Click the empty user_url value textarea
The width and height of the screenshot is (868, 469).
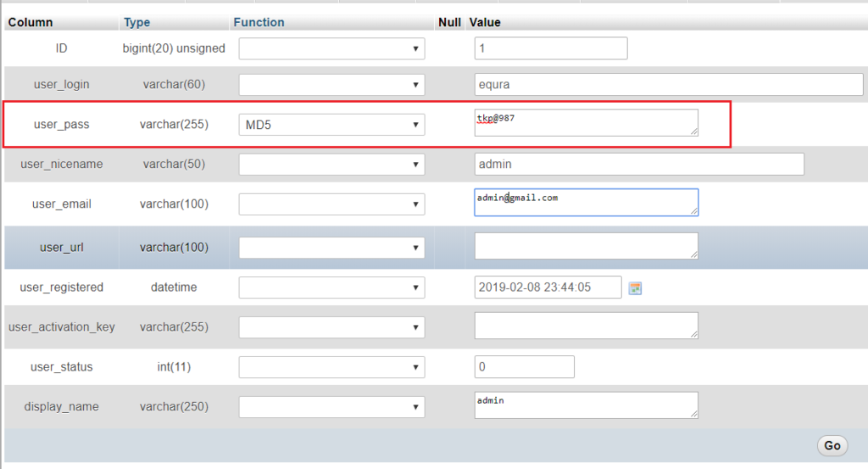point(587,245)
